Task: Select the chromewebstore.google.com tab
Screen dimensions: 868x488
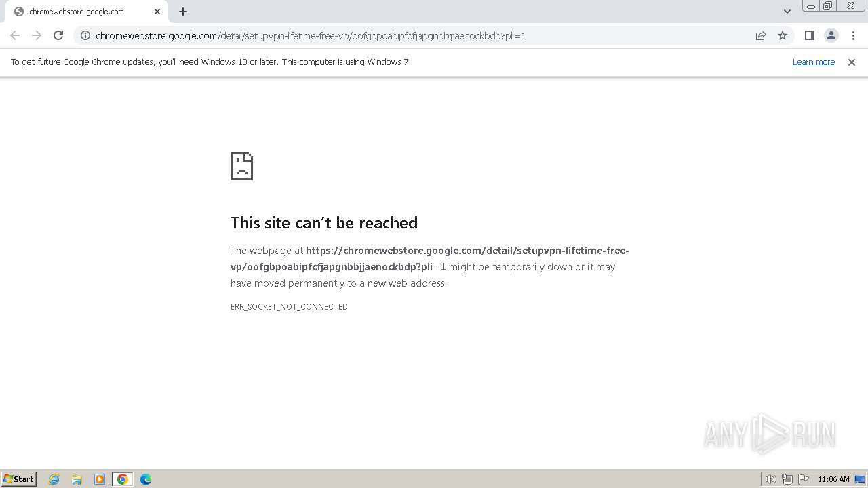Action: click(85, 12)
